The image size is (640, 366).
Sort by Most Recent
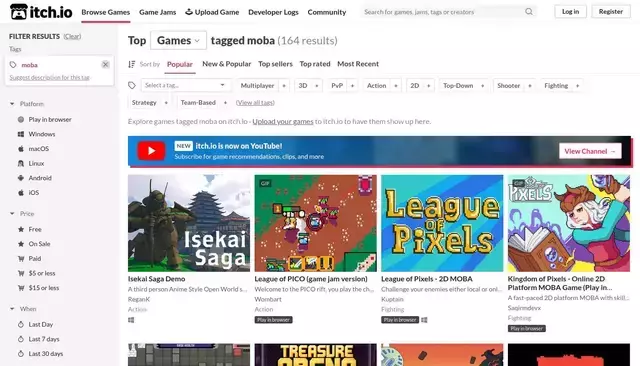tap(358, 64)
